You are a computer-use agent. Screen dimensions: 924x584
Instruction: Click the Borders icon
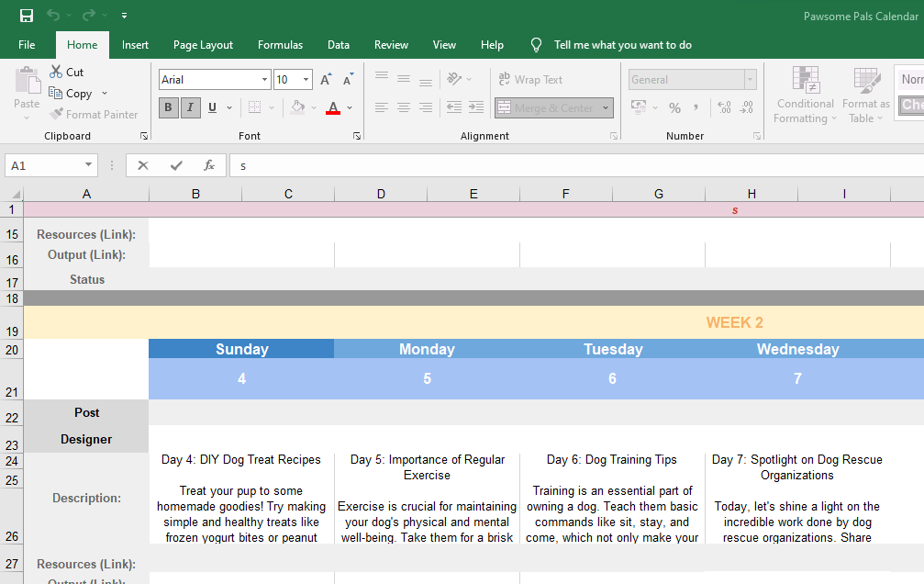click(254, 107)
